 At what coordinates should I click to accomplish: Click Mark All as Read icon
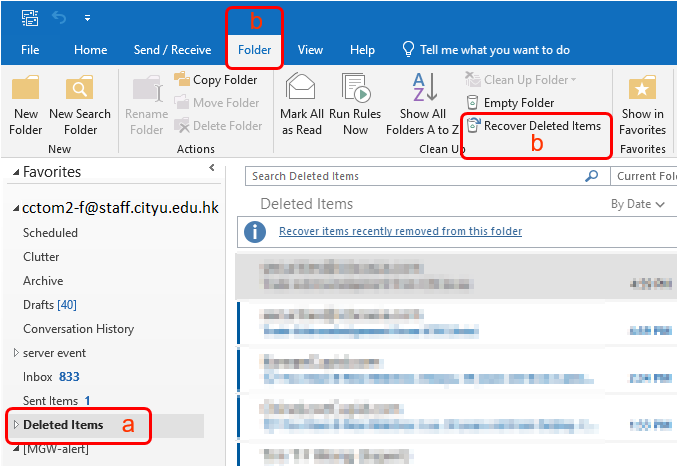click(x=301, y=90)
